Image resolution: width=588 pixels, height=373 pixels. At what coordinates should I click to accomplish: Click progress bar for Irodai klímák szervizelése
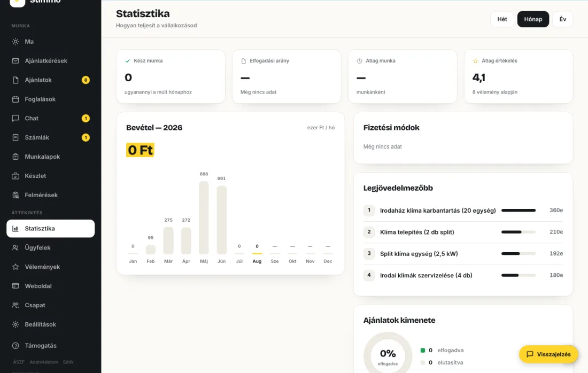point(519,276)
